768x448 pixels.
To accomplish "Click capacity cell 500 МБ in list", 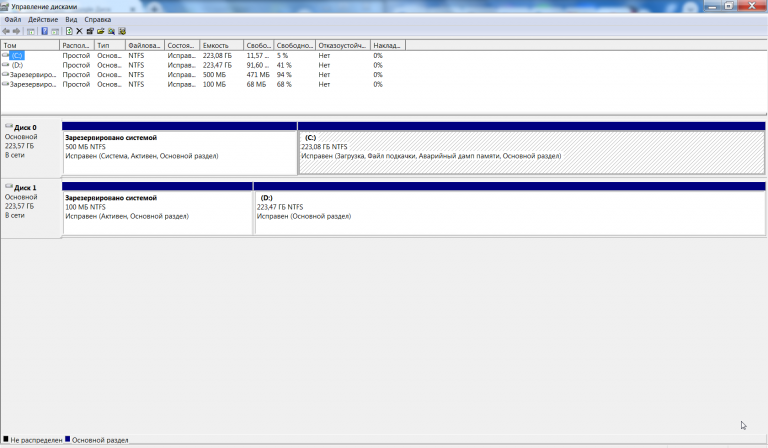I will point(214,74).
